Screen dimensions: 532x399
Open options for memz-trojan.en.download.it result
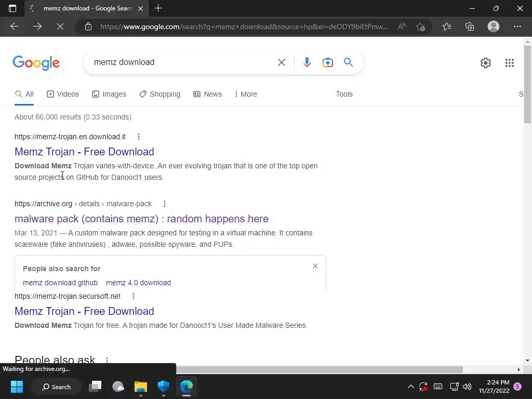pos(138,137)
